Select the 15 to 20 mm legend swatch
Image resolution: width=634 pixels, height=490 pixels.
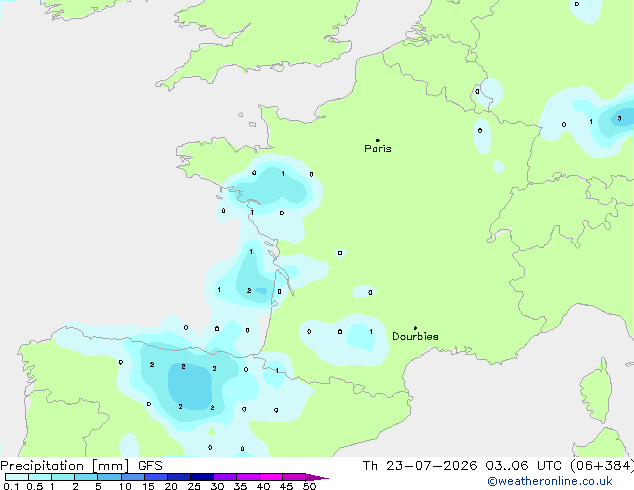[156, 477]
